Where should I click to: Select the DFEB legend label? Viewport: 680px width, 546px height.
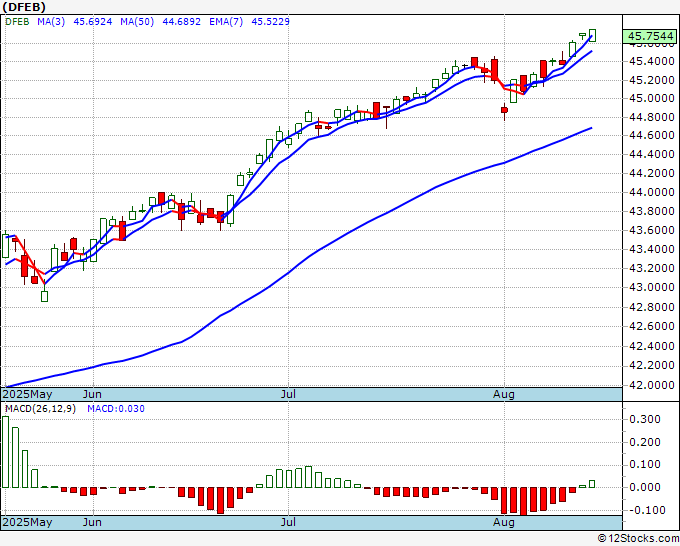pos(17,22)
